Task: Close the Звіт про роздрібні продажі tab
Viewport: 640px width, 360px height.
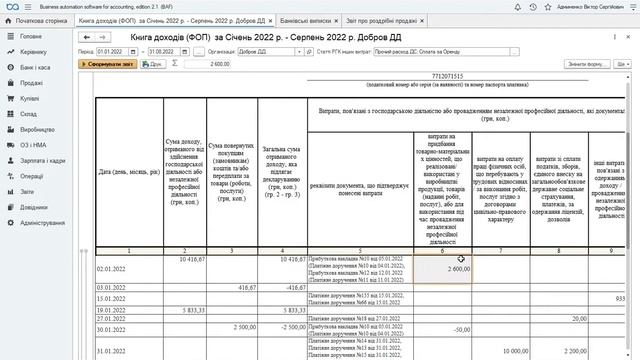Action: [x=422, y=20]
